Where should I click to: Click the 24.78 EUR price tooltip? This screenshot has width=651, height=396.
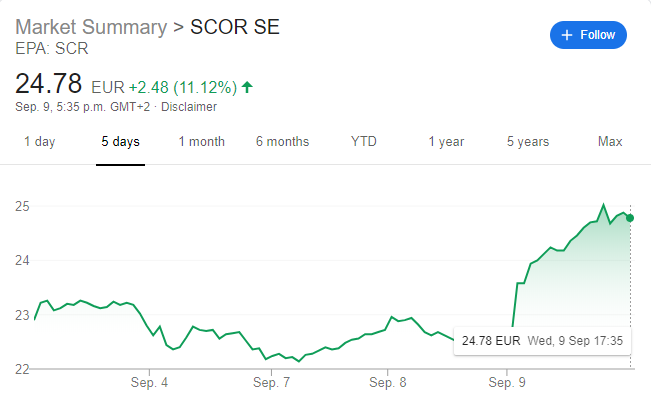point(542,341)
